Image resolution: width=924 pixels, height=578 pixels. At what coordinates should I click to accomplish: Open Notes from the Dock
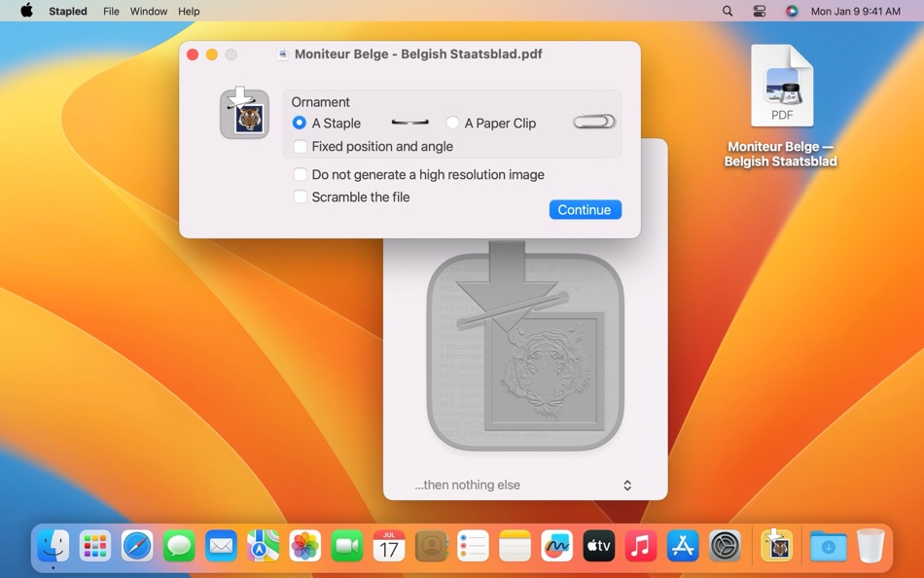[x=515, y=546]
